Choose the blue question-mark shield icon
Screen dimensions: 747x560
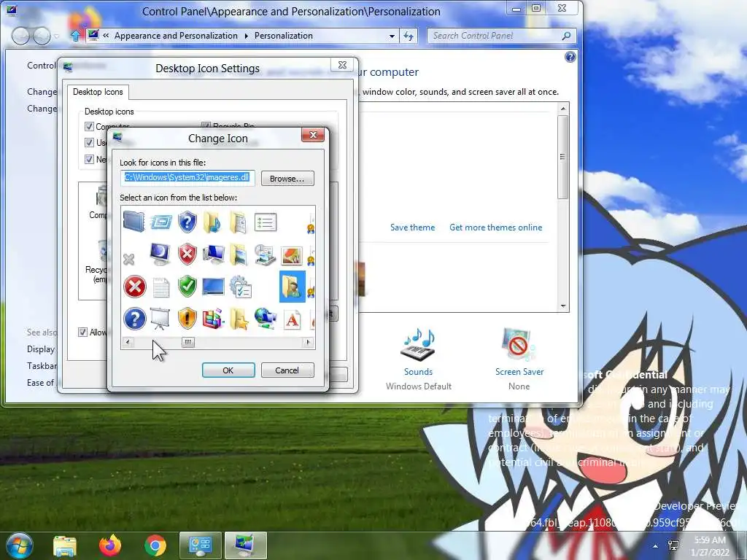(x=187, y=222)
